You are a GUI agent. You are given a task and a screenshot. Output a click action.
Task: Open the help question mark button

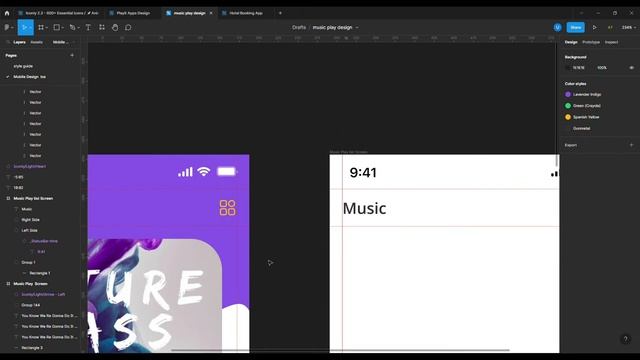pyautogui.click(x=625, y=339)
